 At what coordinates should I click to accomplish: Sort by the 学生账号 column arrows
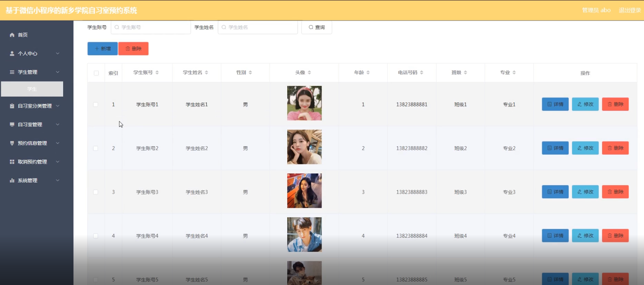(x=157, y=73)
